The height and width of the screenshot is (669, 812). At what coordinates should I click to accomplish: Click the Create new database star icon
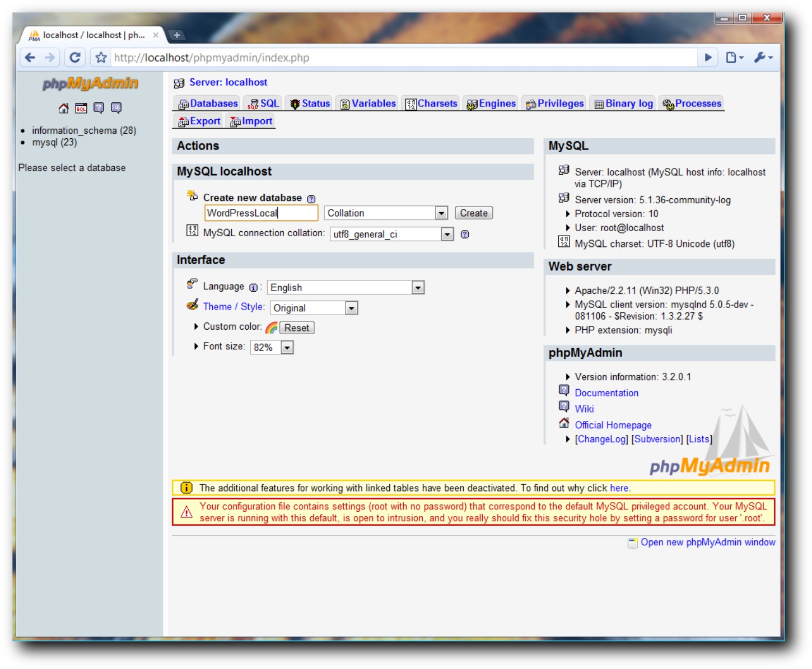click(193, 195)
